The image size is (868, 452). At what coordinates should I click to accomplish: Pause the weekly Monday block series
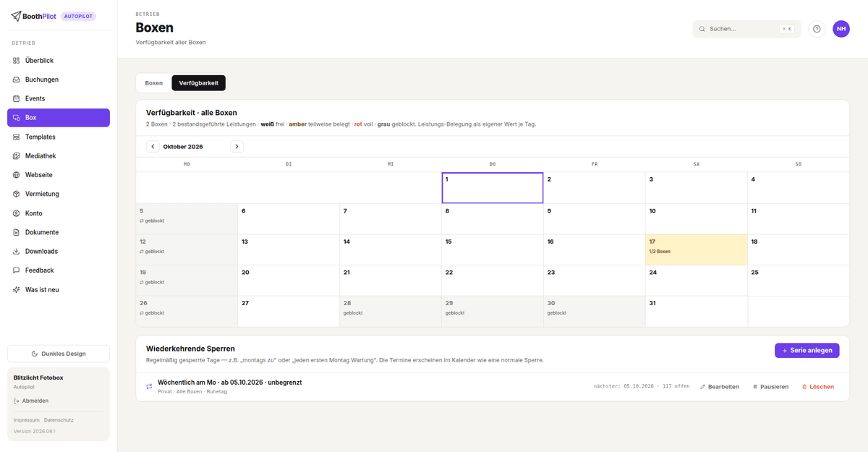pyautogui.click(x=770, y=387)
